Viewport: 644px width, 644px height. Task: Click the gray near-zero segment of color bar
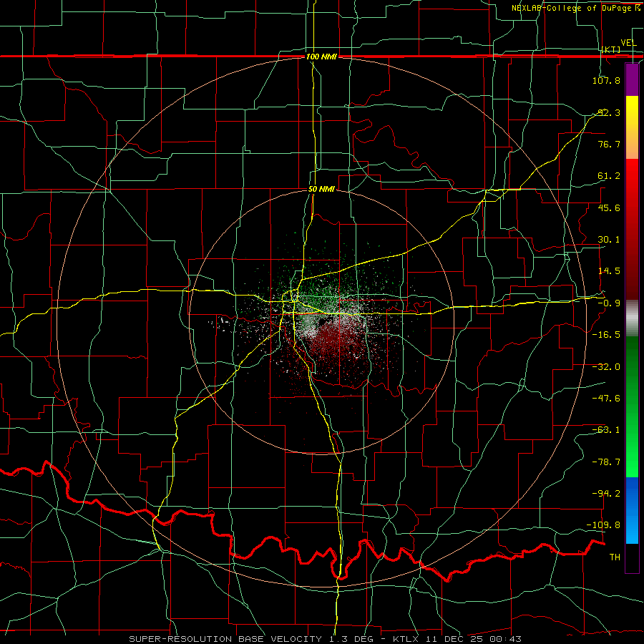pos(632,318)
